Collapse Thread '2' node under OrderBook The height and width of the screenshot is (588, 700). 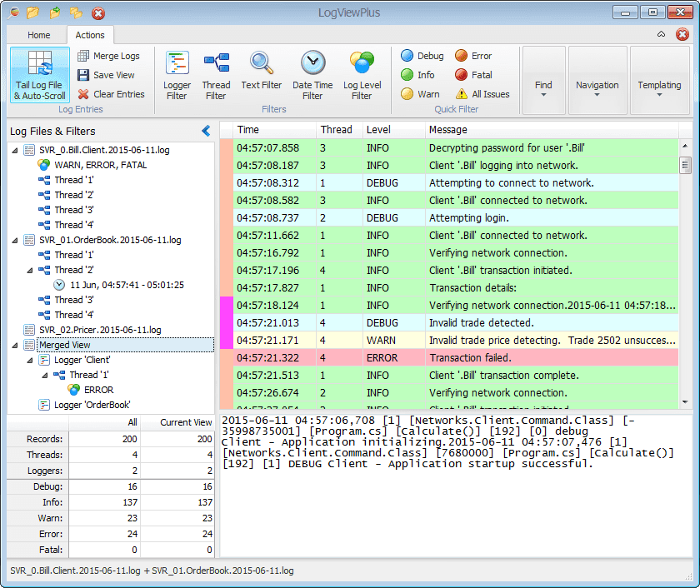30,271
